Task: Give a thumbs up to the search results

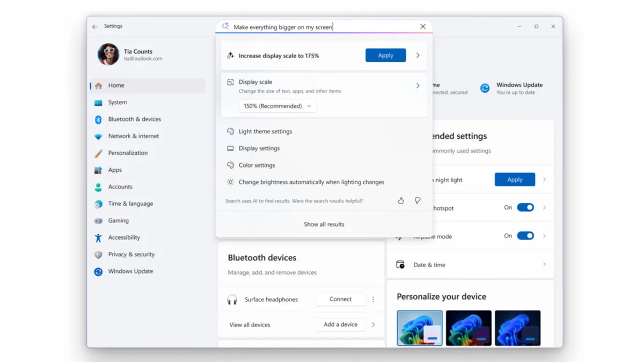Action: 400,200
